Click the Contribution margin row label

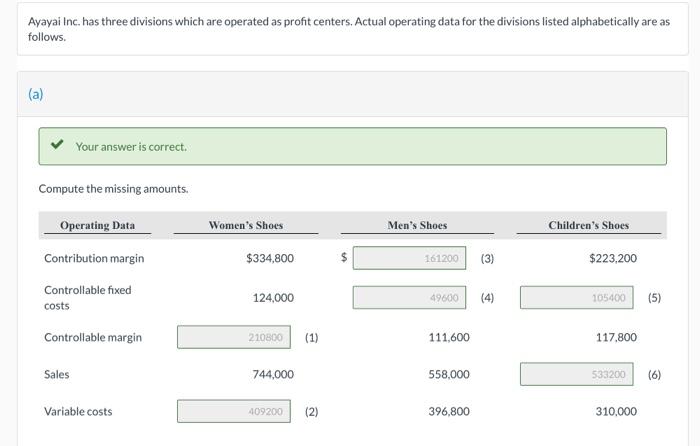pos(94,258)
